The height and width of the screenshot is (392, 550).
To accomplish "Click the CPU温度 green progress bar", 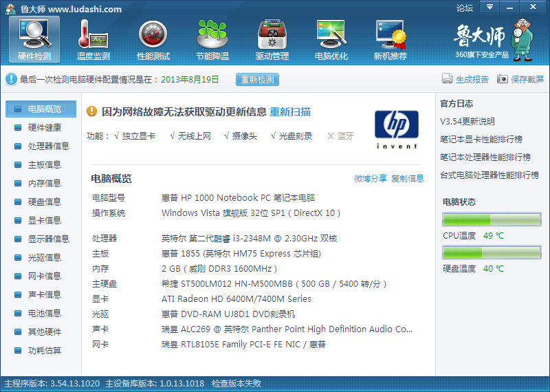I will coord(492,219).
